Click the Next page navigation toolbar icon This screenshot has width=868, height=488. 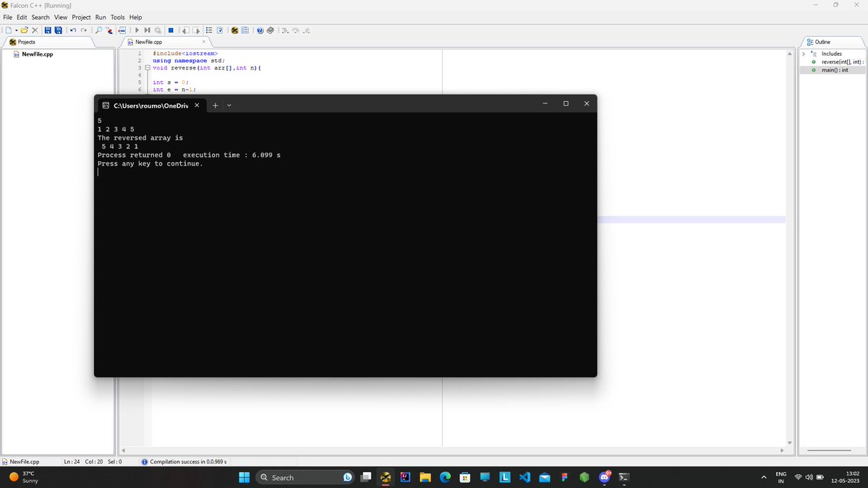point(196,30)
